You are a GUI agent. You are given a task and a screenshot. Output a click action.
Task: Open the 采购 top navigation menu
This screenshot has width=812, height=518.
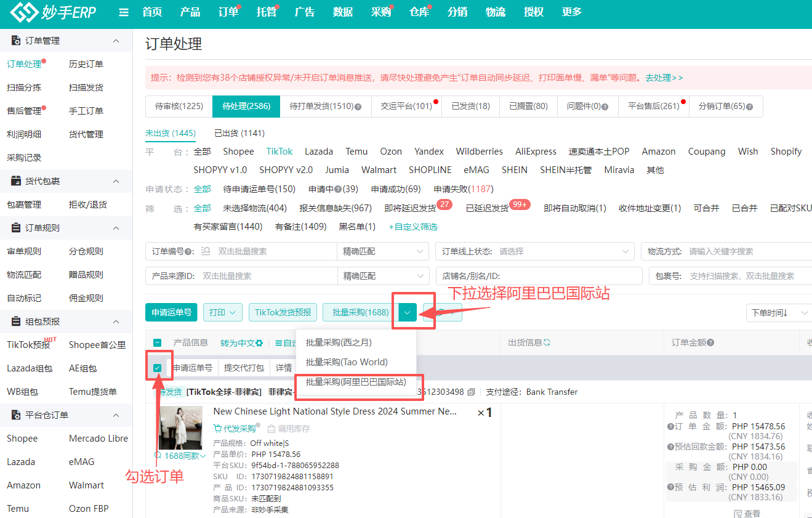coord(381,12)
